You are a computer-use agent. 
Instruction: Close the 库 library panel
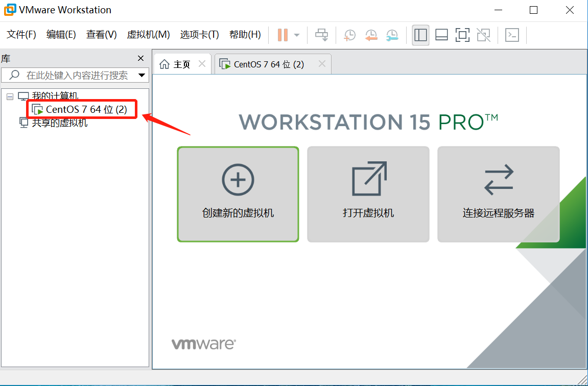140,58
